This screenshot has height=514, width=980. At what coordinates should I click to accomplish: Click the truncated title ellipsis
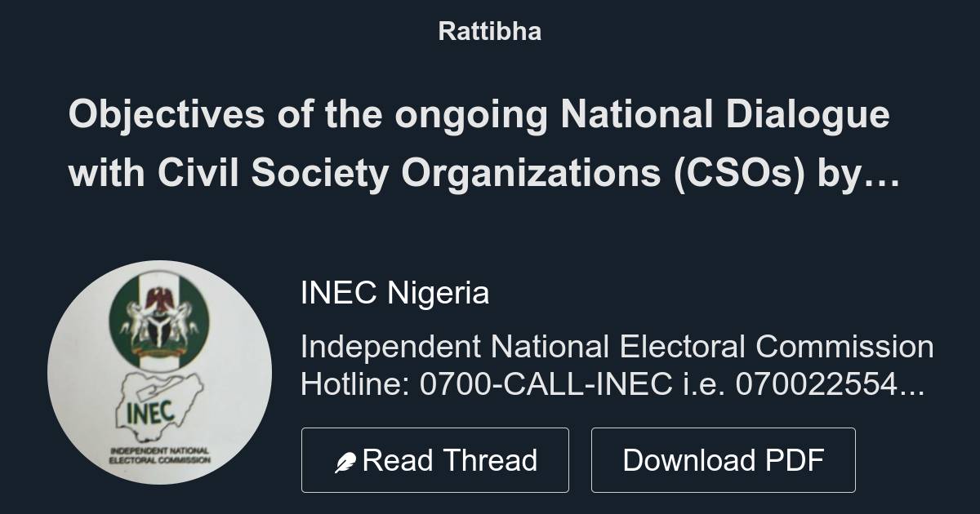[880, 173]
